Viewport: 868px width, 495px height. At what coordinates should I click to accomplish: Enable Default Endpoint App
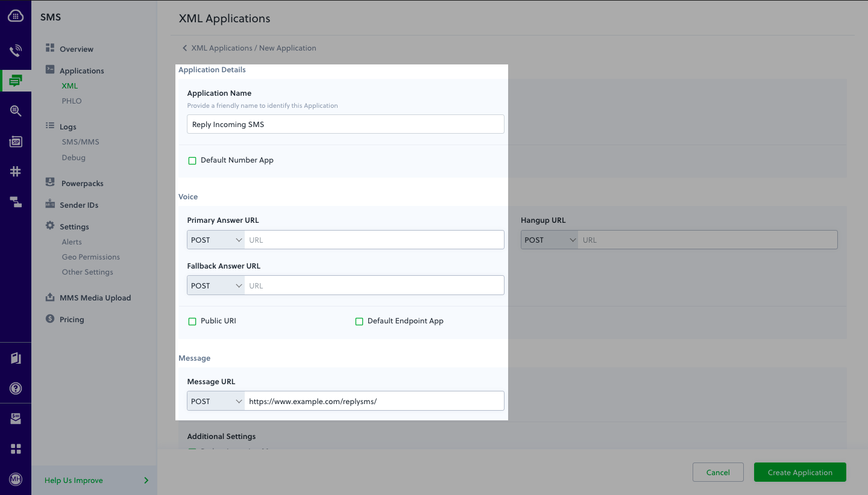[359, 321]
